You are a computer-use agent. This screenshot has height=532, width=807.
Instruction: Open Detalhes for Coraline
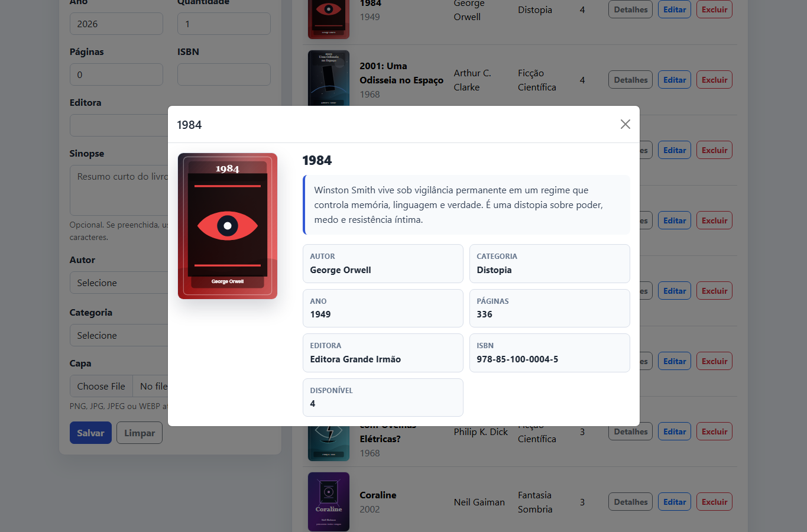point(631,502)
